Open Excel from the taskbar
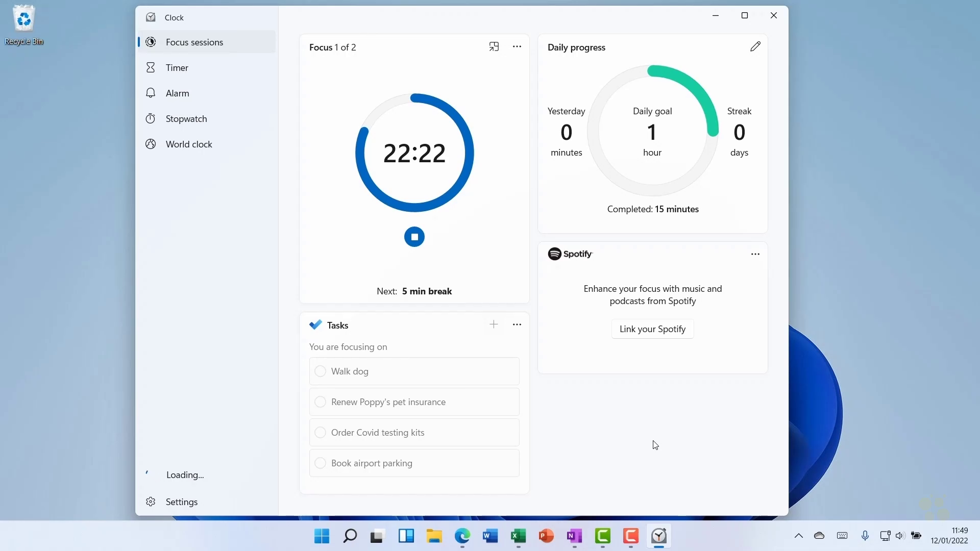 tap(519, 536)
